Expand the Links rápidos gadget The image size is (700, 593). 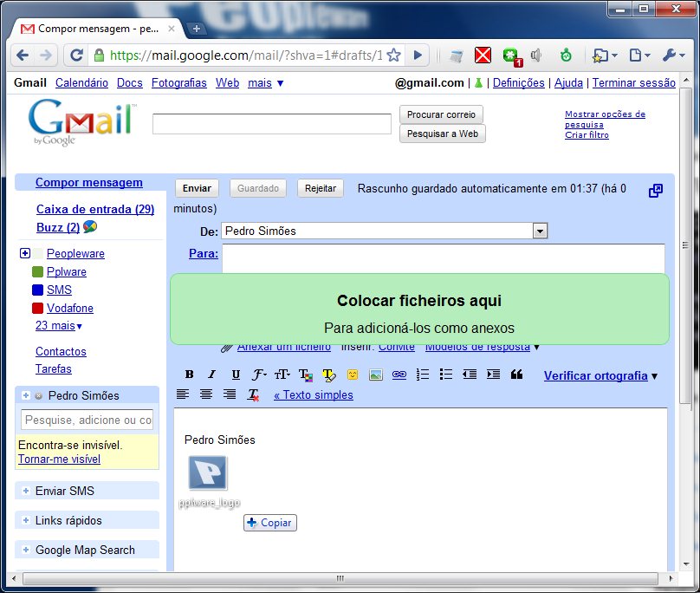[x=26, y=520]
